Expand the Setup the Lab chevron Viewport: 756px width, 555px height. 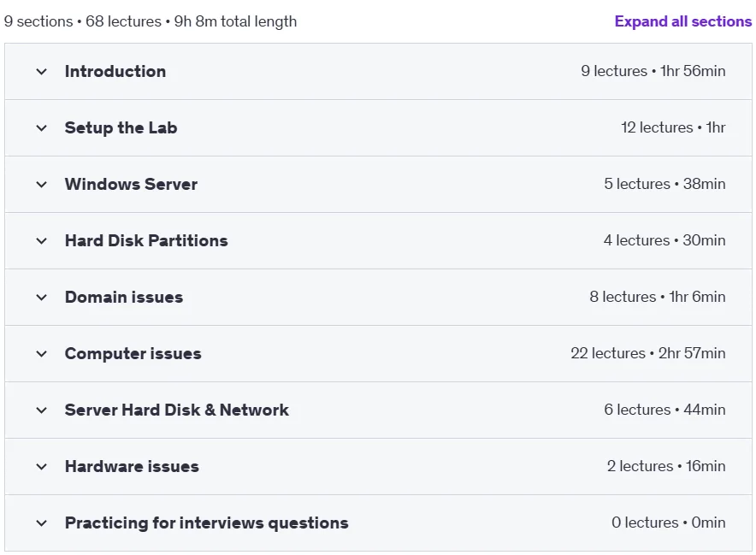tap(41, 128)
